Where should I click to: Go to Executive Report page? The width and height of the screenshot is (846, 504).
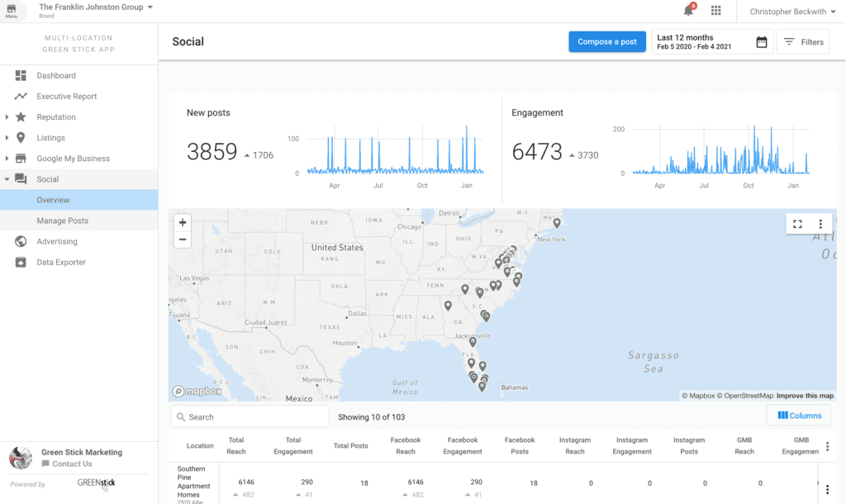(x=67, y=97)
